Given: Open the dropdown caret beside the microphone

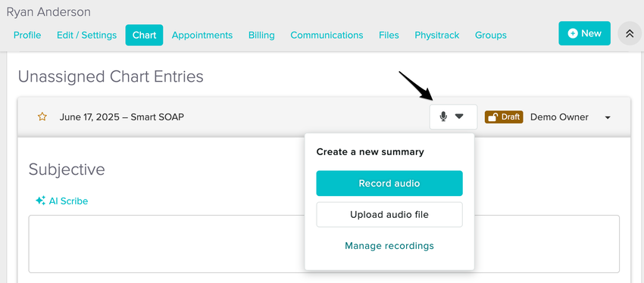Looking at the screenshot, I should coord(459,117).
